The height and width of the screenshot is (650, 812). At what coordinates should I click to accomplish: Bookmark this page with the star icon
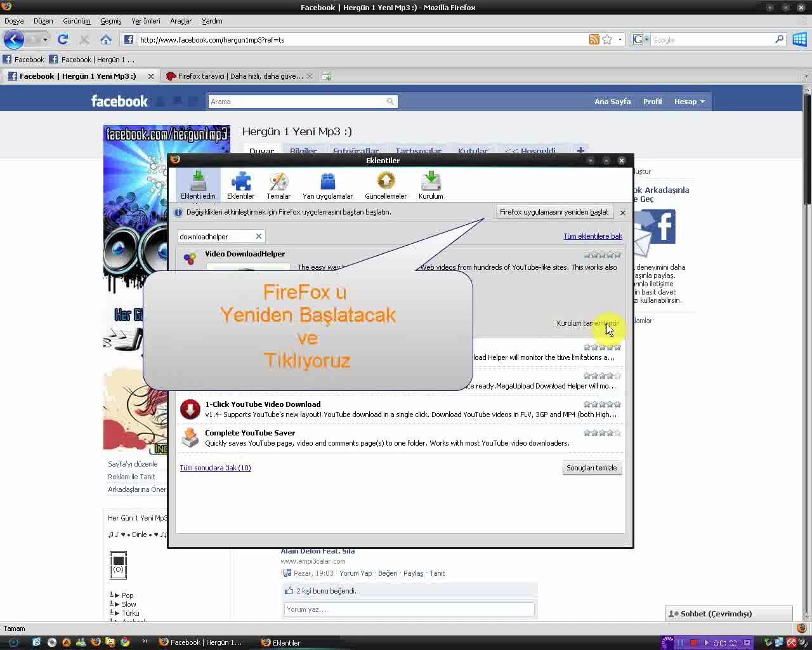tap(607, 39)
